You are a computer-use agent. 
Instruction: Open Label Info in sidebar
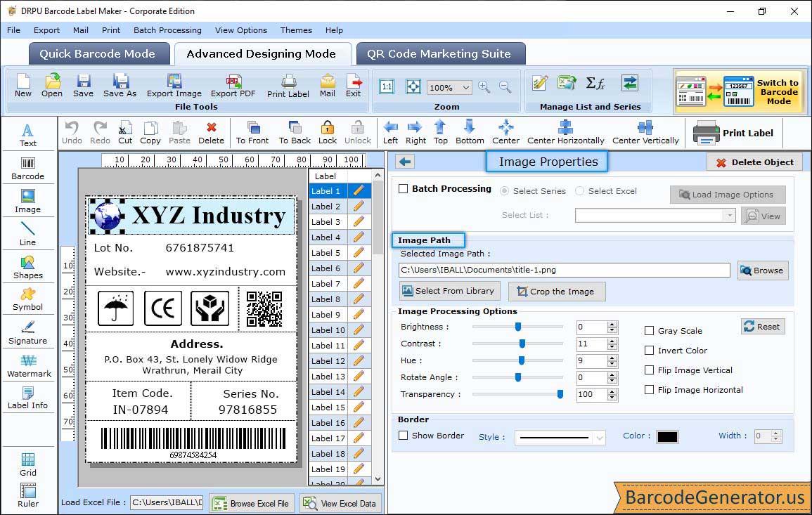(28, 398)
